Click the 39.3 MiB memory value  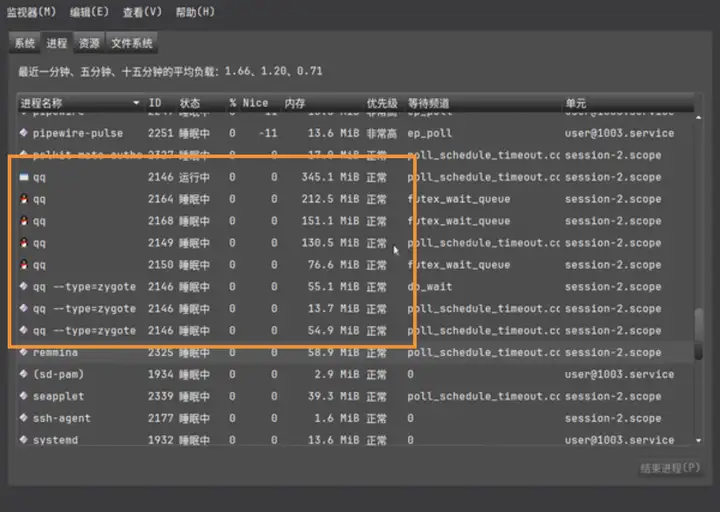(333, 396)
